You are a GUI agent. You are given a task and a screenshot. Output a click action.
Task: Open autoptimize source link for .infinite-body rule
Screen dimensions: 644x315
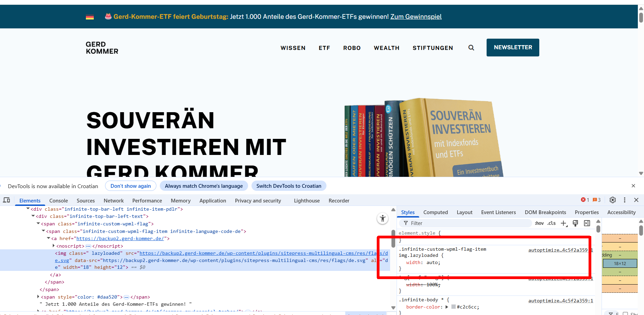click(x=561, y=301)
